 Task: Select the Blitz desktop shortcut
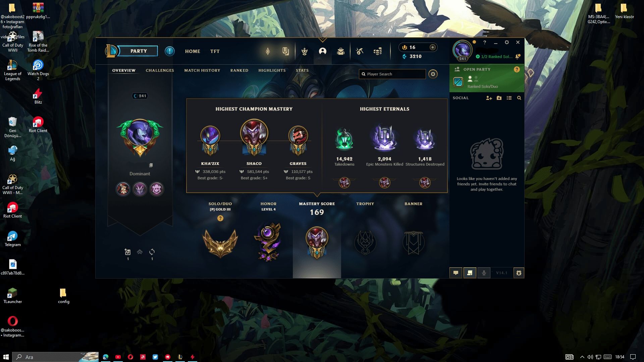click(38, 96)
